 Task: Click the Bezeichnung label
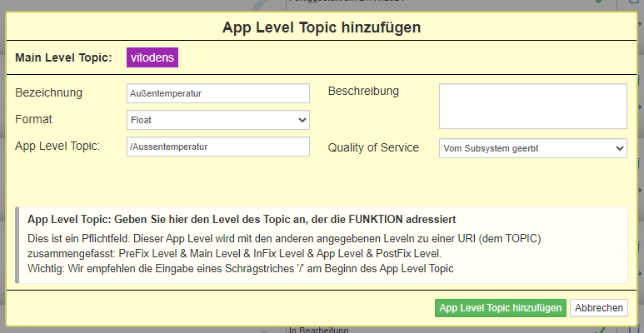pos(48,92)
